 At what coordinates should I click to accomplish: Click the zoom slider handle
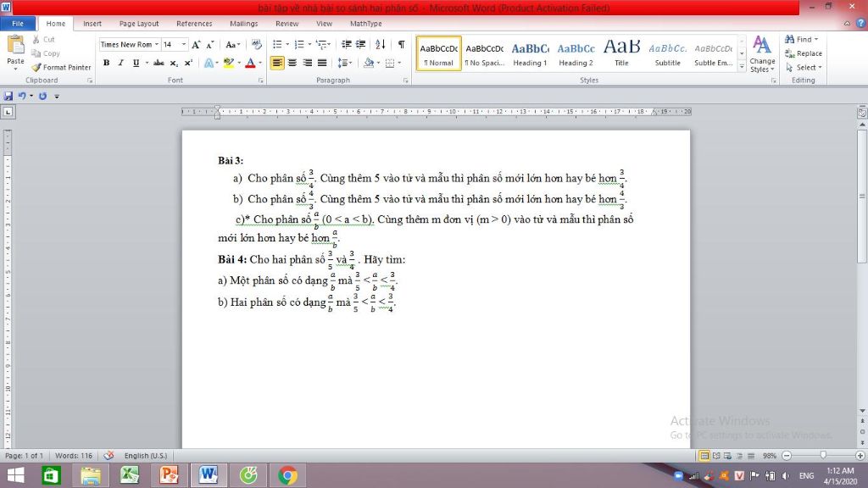823,455
